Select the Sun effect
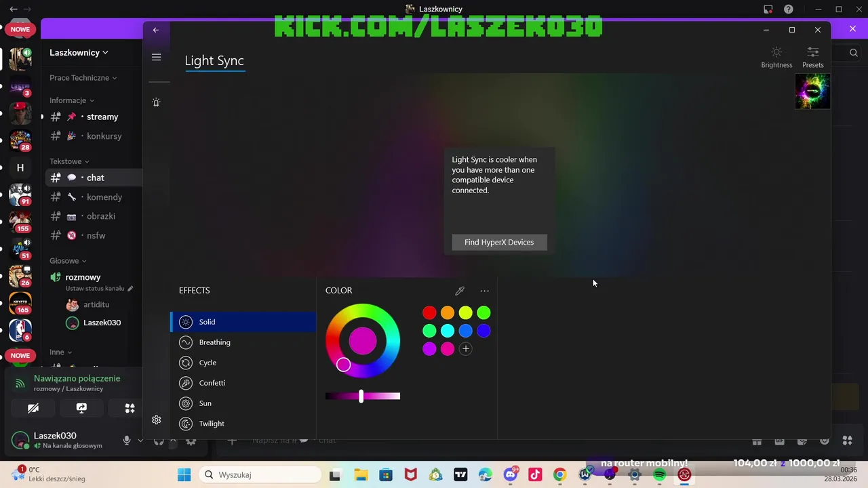 pyautogui.click(x=243, y=403)
